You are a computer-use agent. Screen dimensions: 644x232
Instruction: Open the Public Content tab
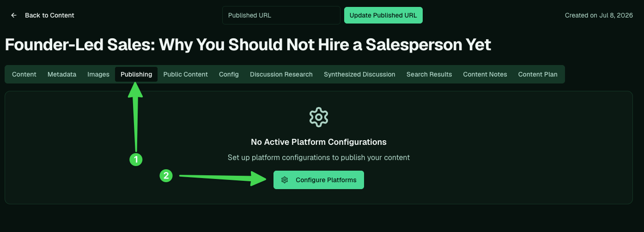point(186,74)
